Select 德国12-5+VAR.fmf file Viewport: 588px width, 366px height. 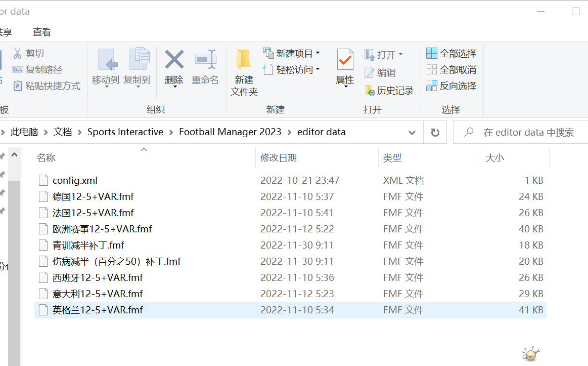(290, 197)
